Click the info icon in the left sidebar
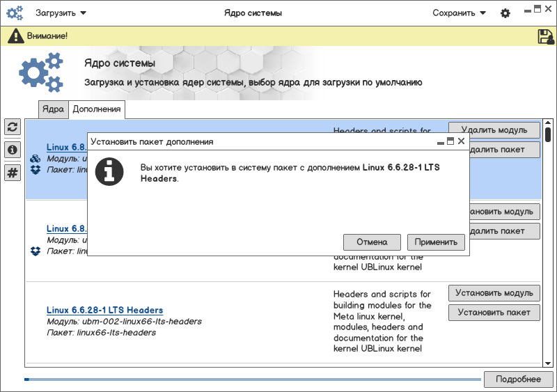This screenshot has width=557, height=392. pos(13,150)
